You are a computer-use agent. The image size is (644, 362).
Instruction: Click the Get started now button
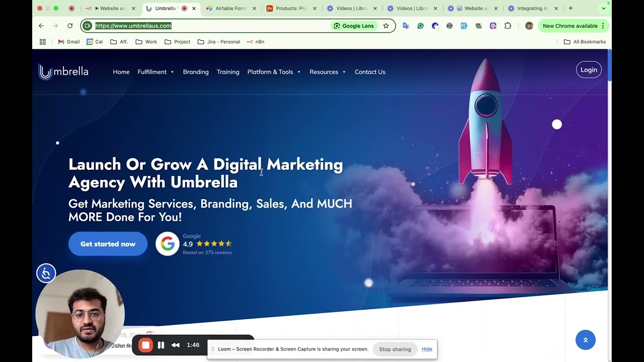108,244
